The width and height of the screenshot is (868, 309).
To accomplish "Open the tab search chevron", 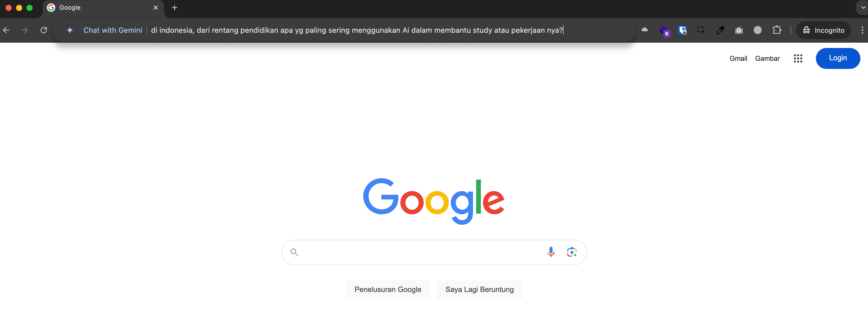I will [863, 7].
